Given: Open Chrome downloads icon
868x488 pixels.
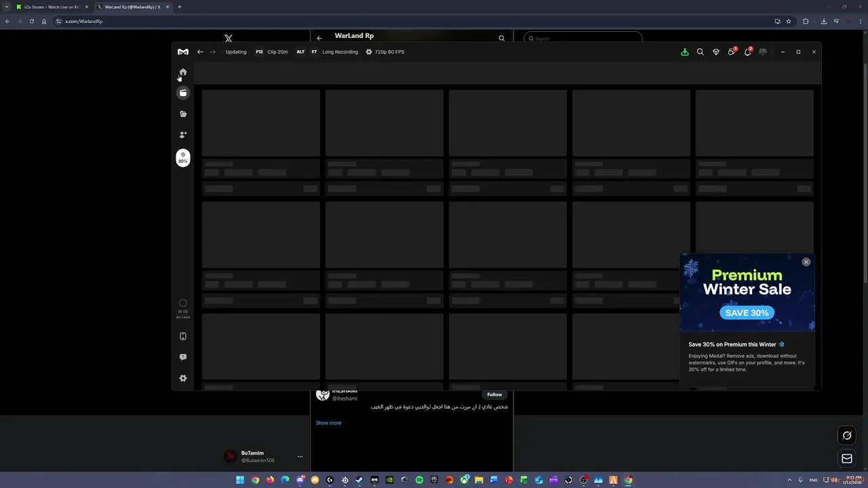Looking at the screenshot, I should click(823, 21).
